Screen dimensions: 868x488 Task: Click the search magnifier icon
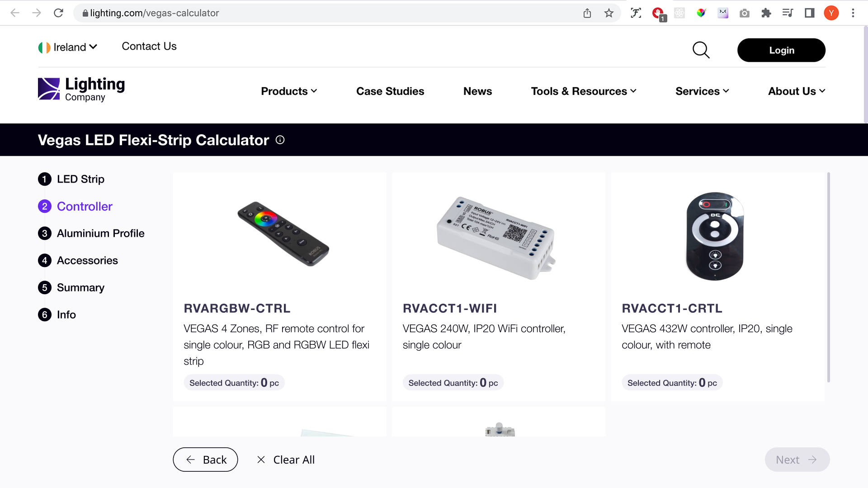coord(701,50)
